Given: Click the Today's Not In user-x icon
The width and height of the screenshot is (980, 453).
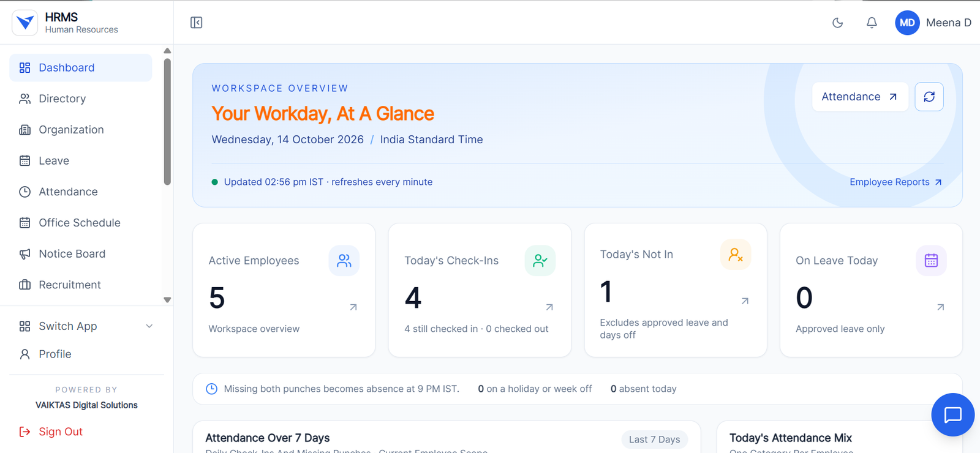Looking at the screenshot, I should click(x=736, y=255).
